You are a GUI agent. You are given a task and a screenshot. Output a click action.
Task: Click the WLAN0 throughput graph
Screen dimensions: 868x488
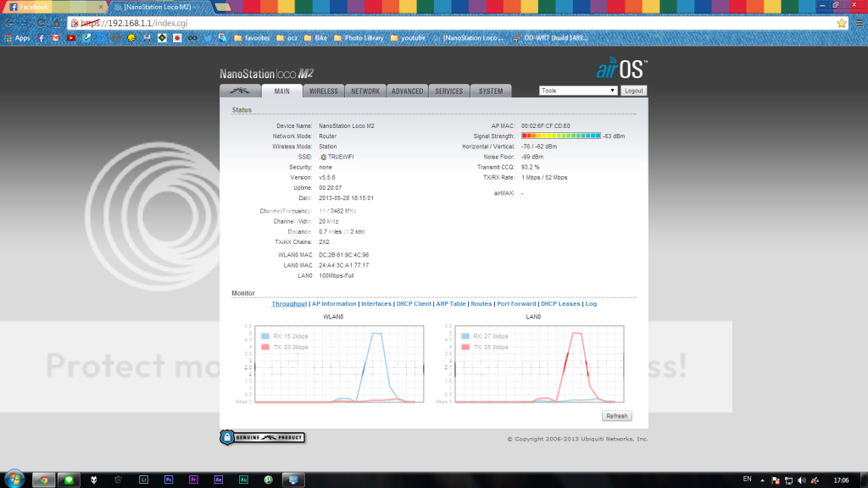pos(339,364)
